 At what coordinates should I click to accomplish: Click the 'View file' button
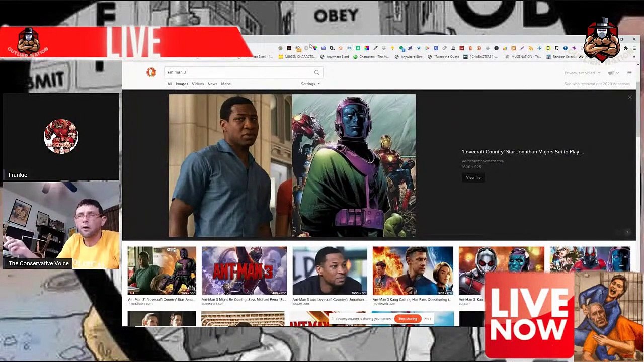473,177
